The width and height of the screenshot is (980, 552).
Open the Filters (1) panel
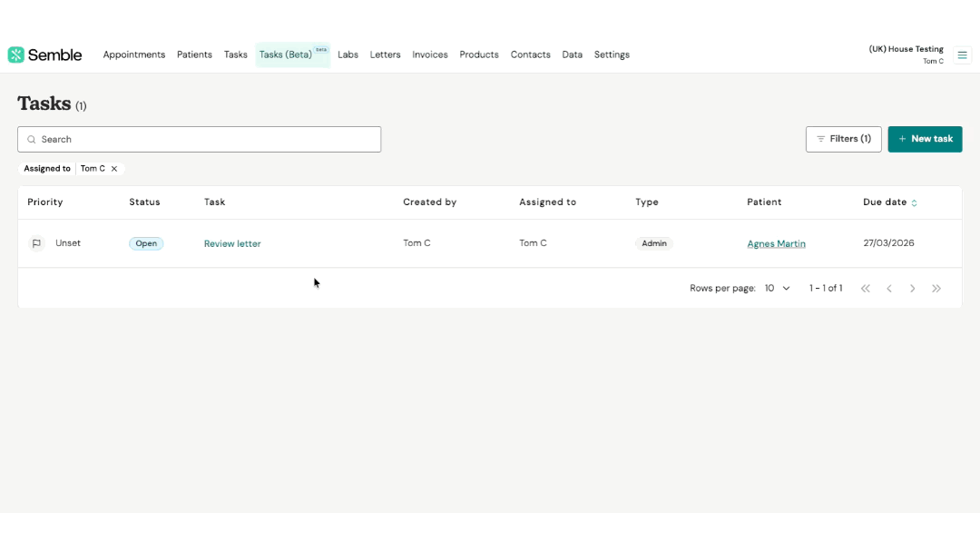tap(843, 139)
